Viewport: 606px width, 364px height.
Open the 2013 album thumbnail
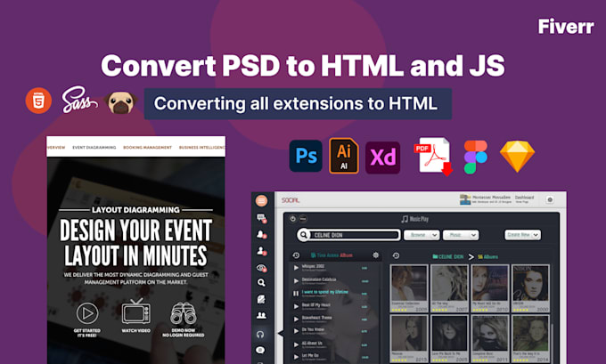(x=409, y=338)
